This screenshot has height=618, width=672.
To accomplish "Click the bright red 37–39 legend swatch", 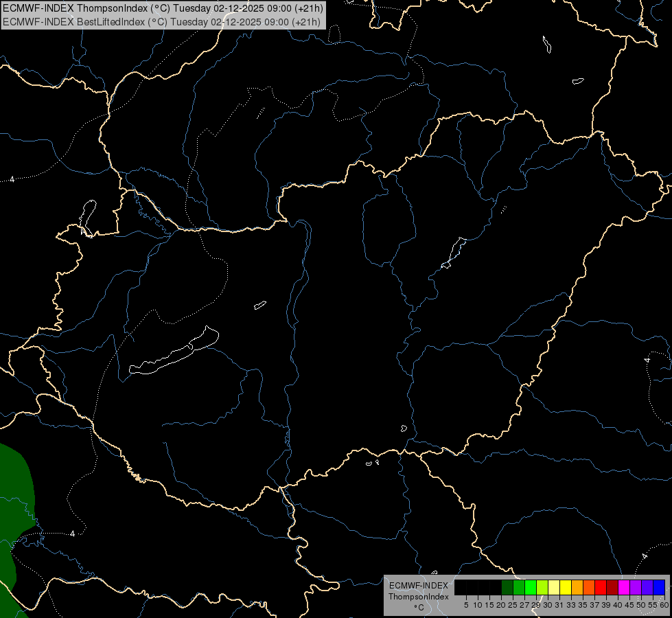I will click(x=601, y=587).
